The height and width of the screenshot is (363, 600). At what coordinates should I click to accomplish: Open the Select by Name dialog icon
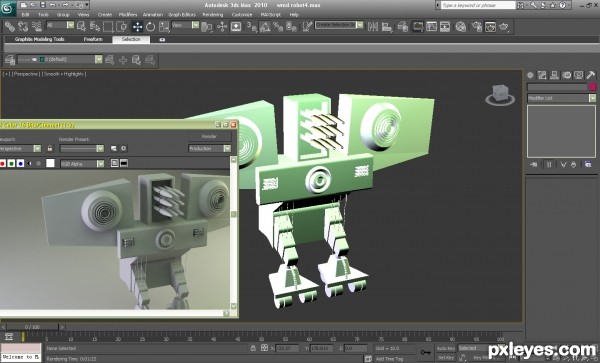tap(95, 26)
